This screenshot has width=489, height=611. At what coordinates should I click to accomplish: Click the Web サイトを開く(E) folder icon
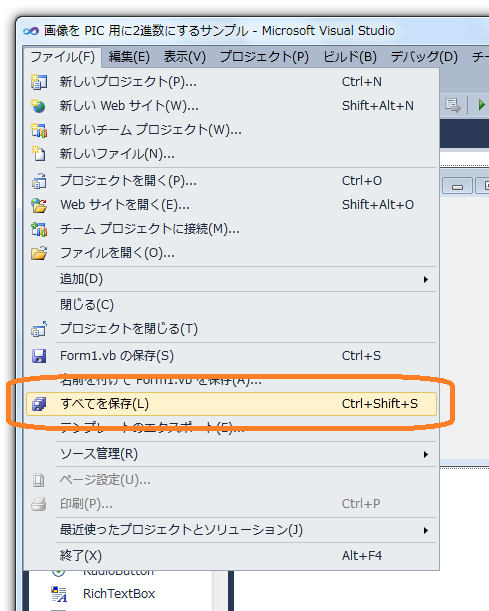click(39, 205)
